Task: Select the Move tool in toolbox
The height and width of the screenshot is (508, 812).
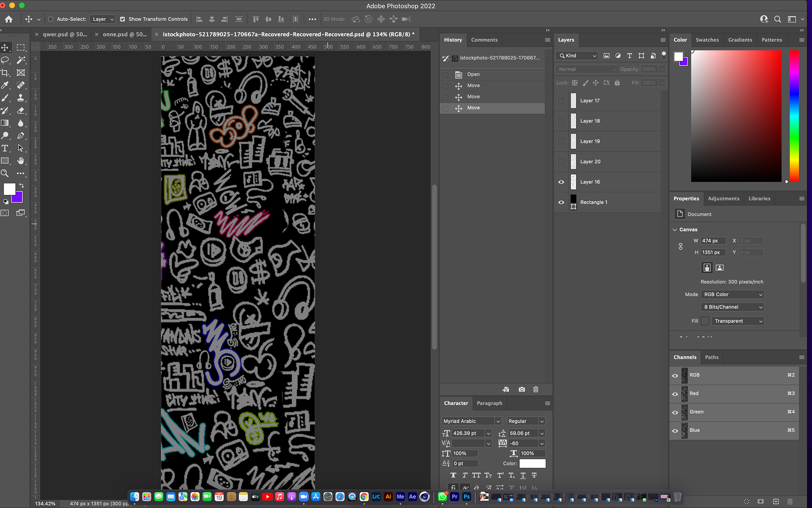Action: [5, 48]
